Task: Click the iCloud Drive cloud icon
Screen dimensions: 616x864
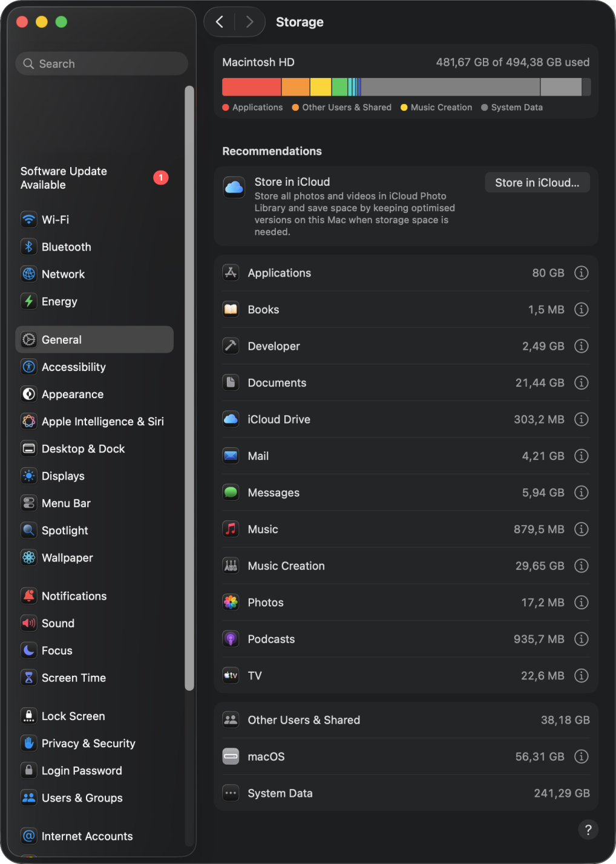Action: [x=231, y=419]
